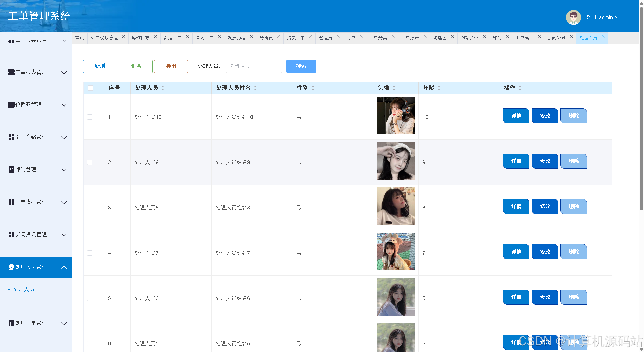This screenshot has height=352, width=644.
Task: Open the 欢迎 admin dropdown menu
Action: click(603, 17)
